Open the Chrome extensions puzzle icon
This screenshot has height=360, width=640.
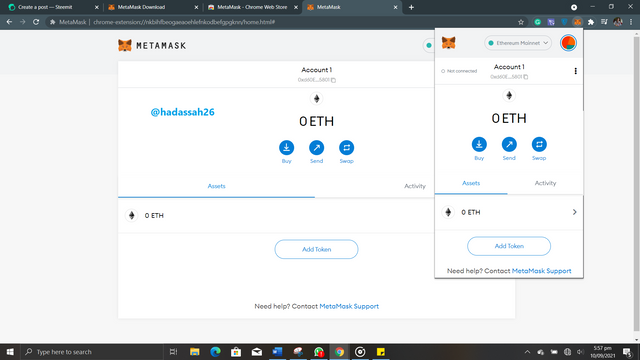tap(591, 22)
